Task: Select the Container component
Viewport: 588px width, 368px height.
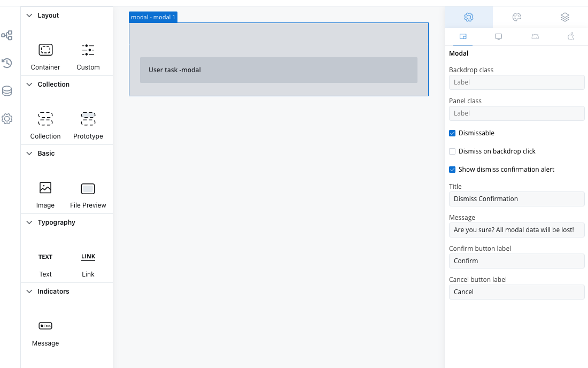Action: [45, 57]
